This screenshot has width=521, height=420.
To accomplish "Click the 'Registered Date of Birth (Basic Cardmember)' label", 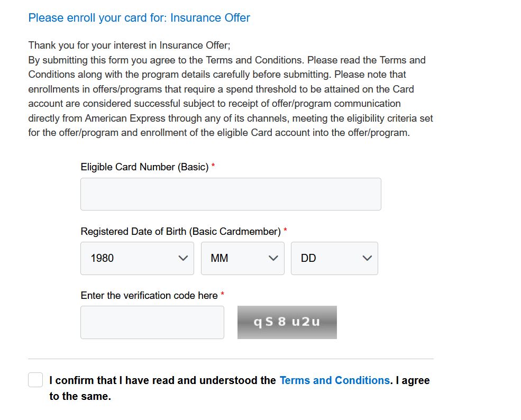I will click(x=181, y=231).
